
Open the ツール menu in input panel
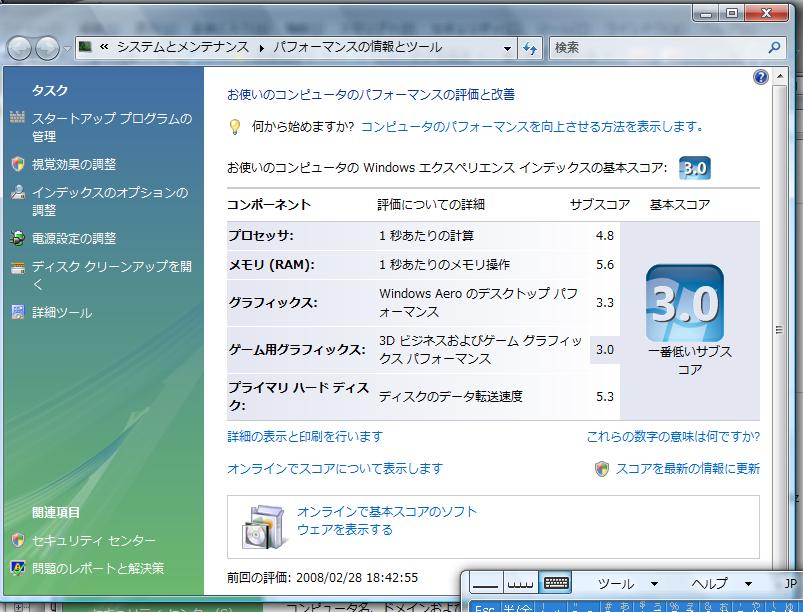point(616,584)
